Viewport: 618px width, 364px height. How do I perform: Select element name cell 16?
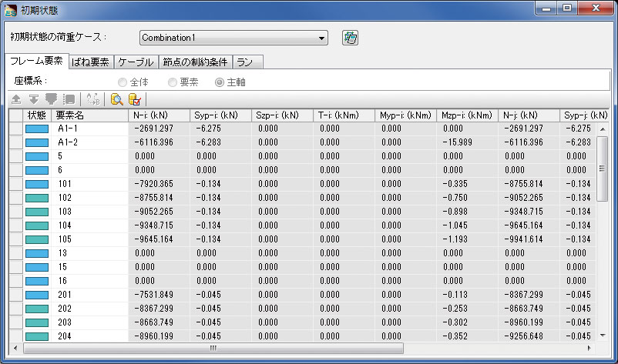pos(90,281)
